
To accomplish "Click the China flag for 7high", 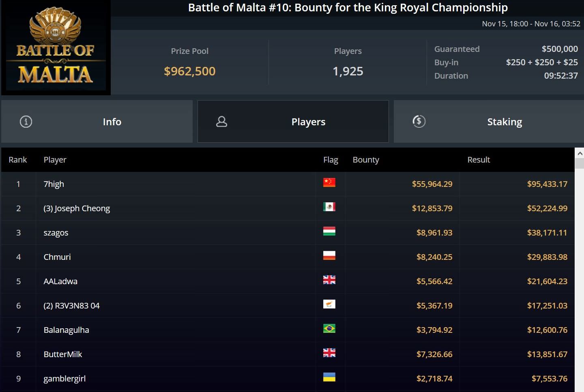I will (329, 183).
